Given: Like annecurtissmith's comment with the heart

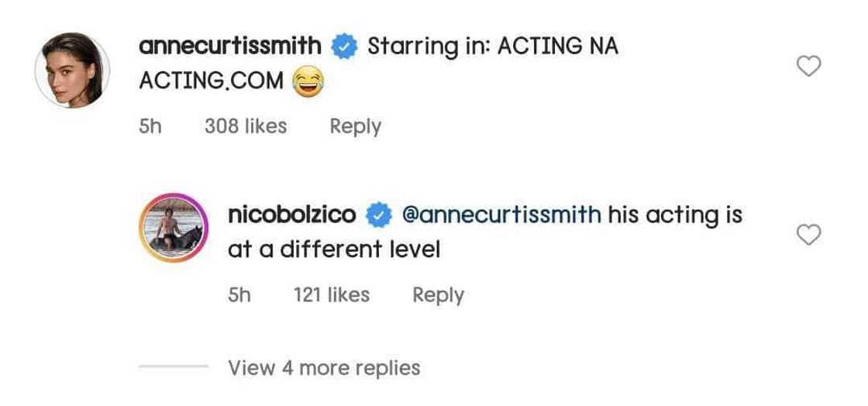Looking at the screenshot, I should point(809,67).
